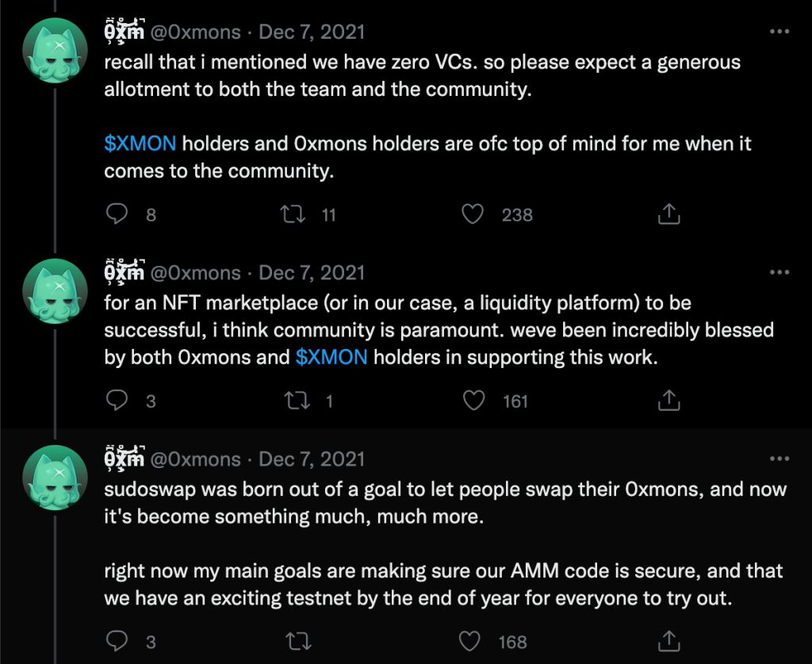
Task: Open $XMON cashtag in first tweet
Action: (x=140, y=144)
